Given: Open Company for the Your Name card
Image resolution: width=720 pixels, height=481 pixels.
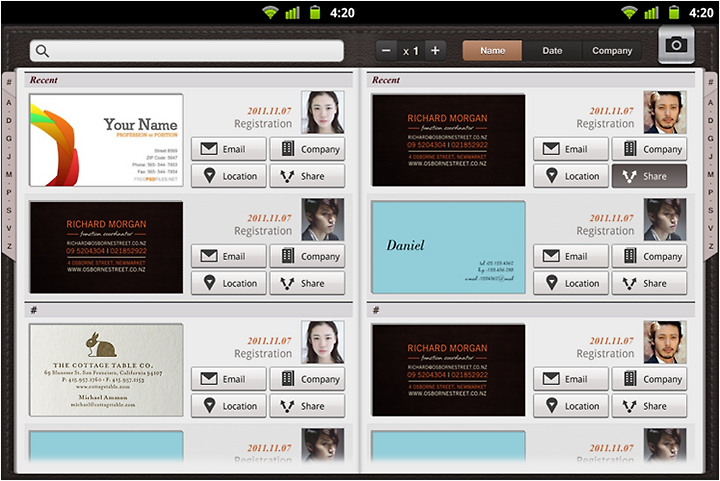Looking at the screenshot, I should [x=307, y=149].
